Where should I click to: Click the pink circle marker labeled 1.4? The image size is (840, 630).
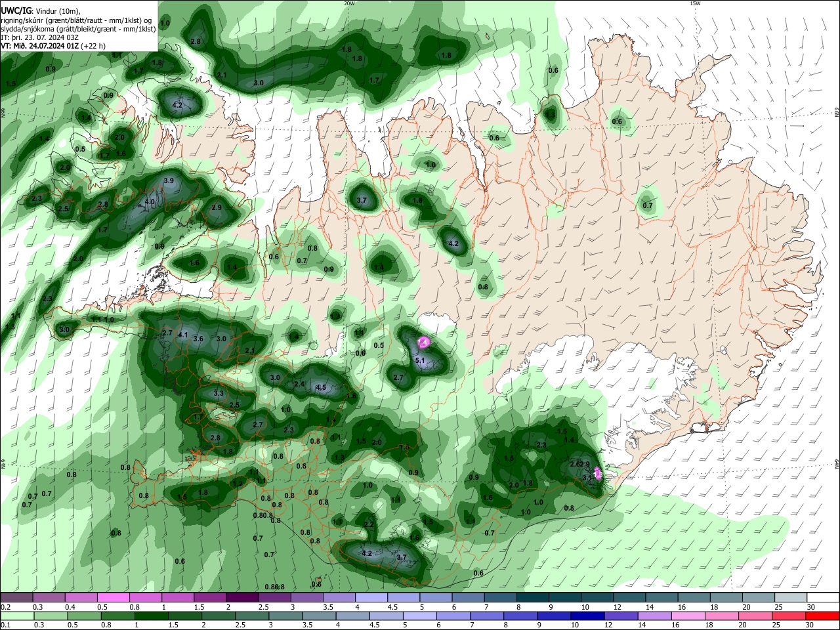[423, 342]
